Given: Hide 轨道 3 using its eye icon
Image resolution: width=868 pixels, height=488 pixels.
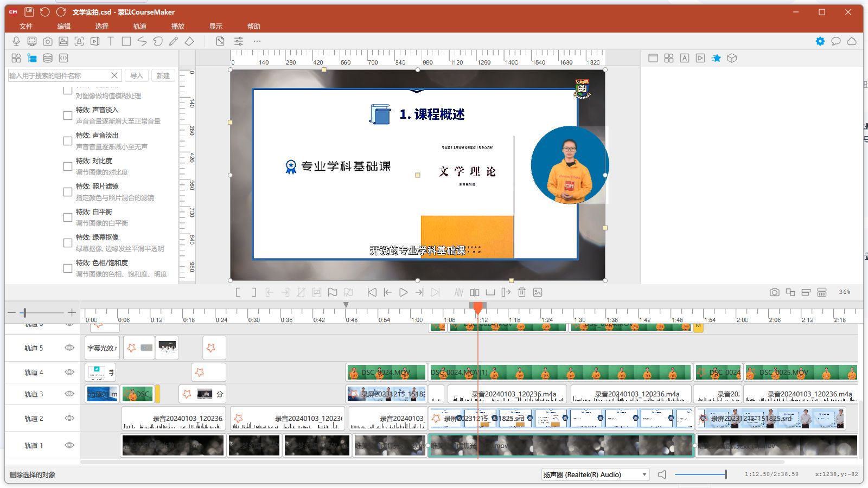Looking at the screenshot, I should (x=69, y=394).
